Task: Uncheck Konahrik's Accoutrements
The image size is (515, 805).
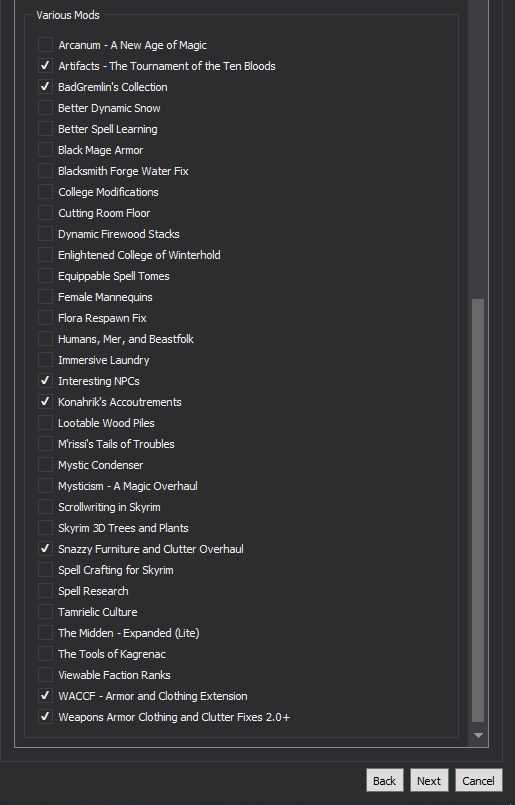Action: [45, 402]
